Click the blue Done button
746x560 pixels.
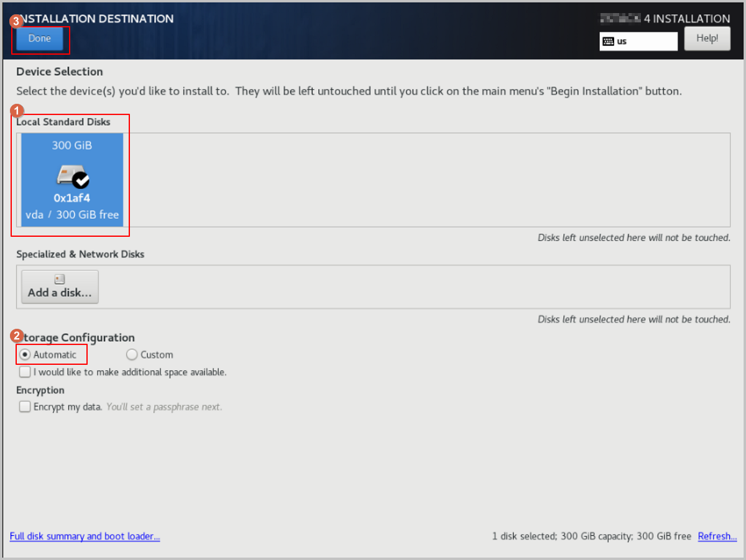[40, 39]
